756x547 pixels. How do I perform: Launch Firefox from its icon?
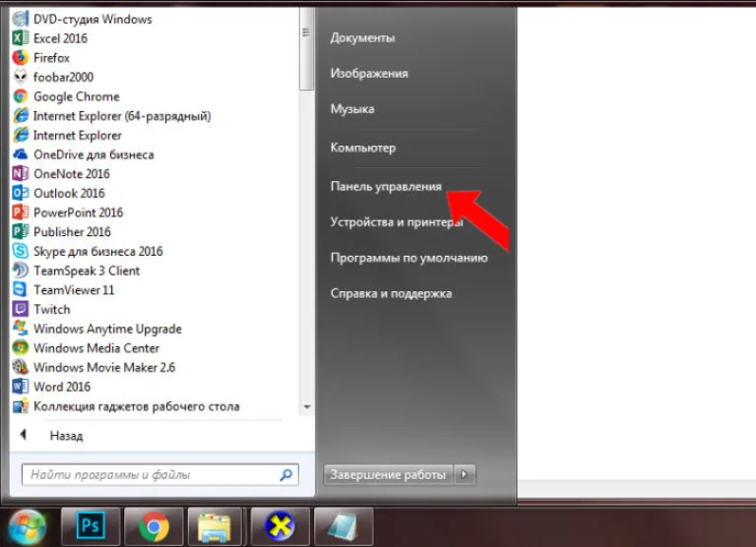click(21, 57)
